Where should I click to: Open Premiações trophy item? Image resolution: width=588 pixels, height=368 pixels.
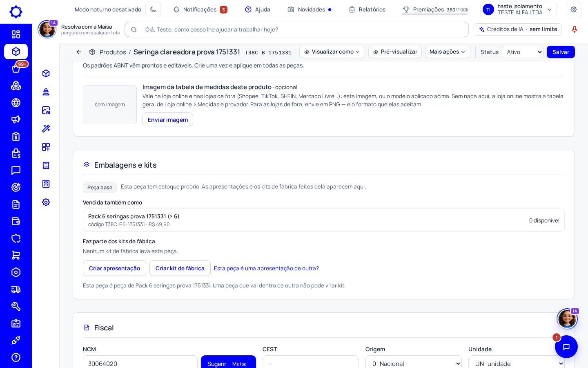[x=435, y=9]
